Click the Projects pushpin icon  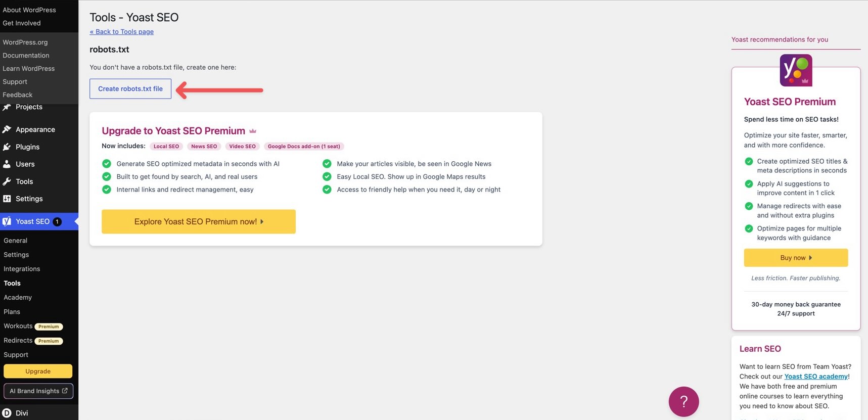click(7, 107)
